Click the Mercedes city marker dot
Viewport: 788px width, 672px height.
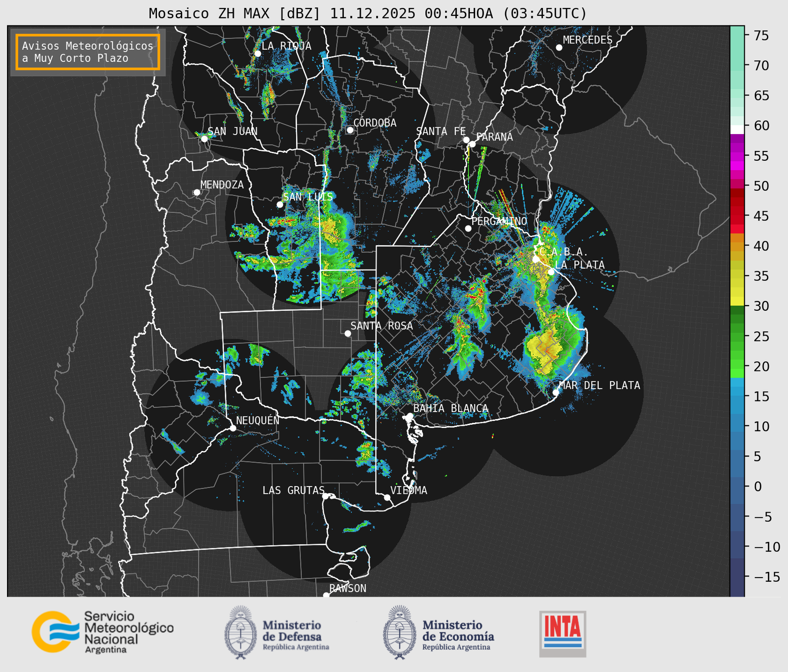559,48
